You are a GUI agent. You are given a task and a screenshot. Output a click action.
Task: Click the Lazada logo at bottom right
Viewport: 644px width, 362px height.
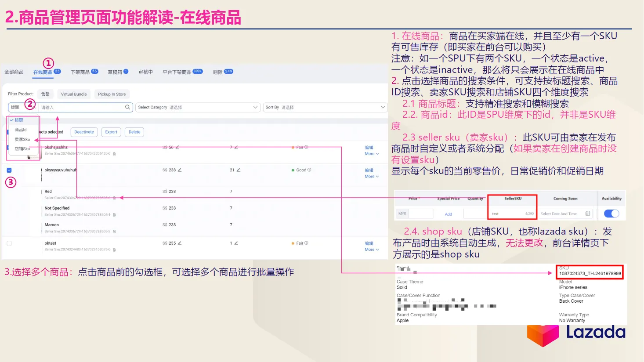(576, 334)
